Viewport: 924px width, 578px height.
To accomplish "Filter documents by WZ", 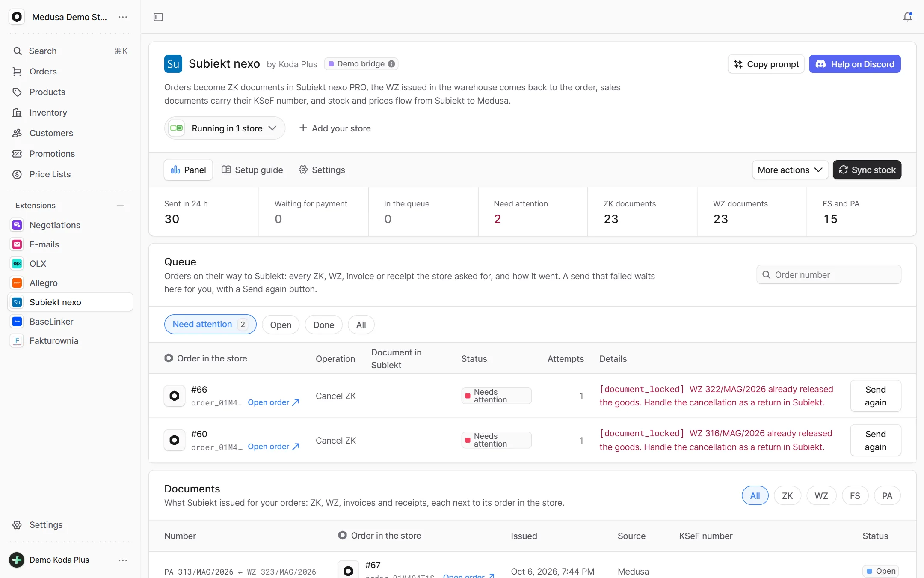I will coord(821,496).
